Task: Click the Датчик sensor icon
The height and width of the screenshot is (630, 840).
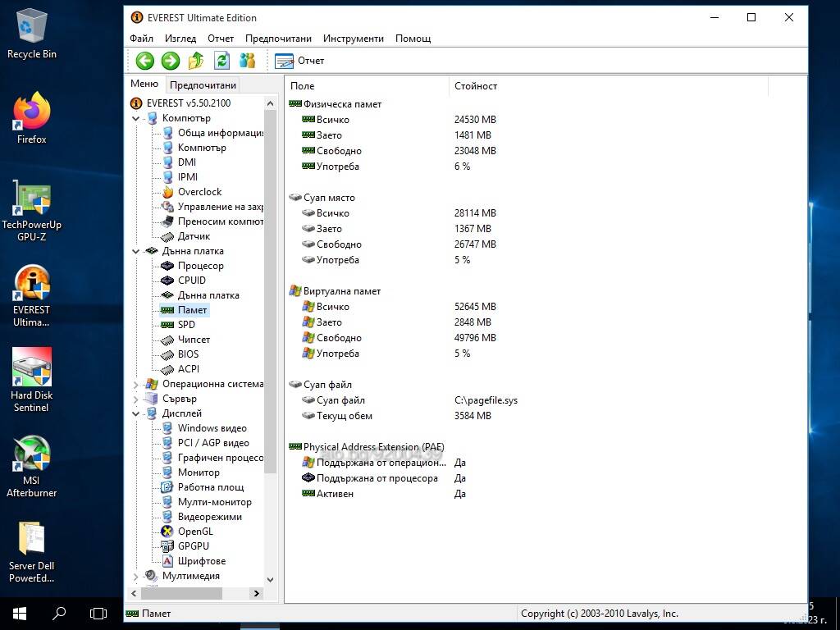Action: click(x=167, y=236)
